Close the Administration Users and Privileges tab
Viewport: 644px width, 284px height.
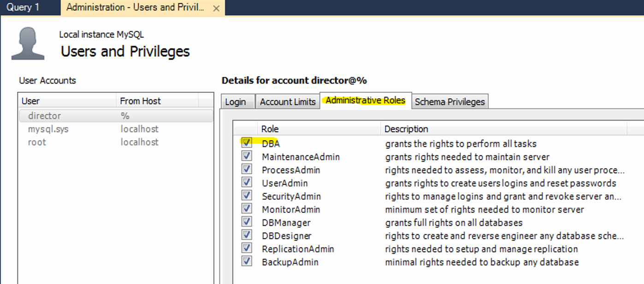pyautogui.click(x=217, y=8)
